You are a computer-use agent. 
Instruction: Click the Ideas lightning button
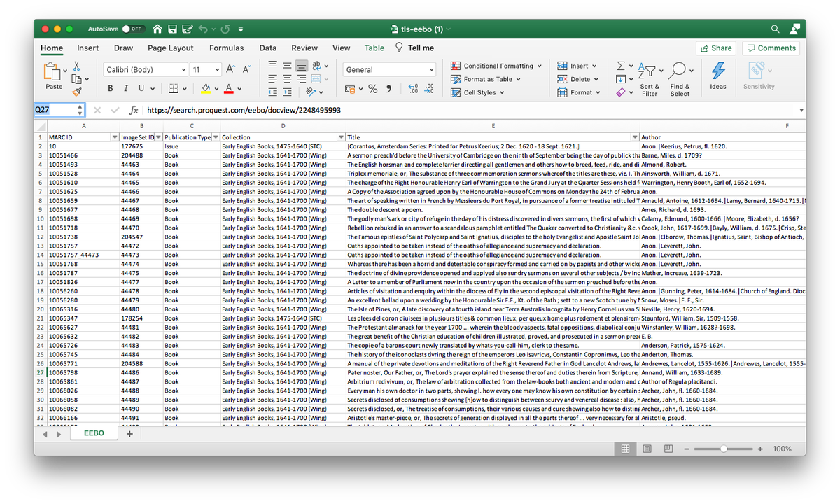point(718,76)
